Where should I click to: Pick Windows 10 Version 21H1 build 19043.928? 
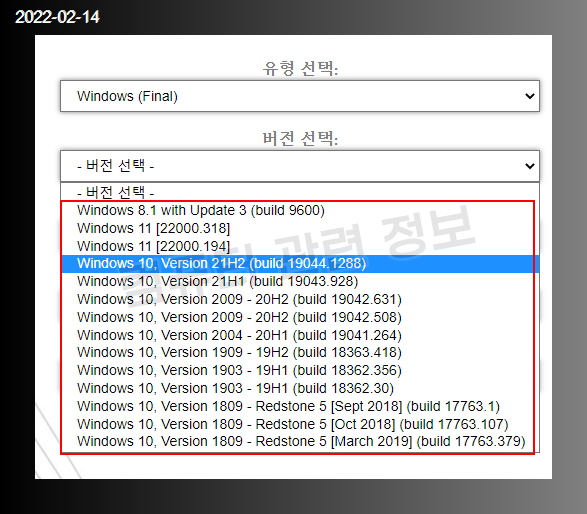coord(299,282)
